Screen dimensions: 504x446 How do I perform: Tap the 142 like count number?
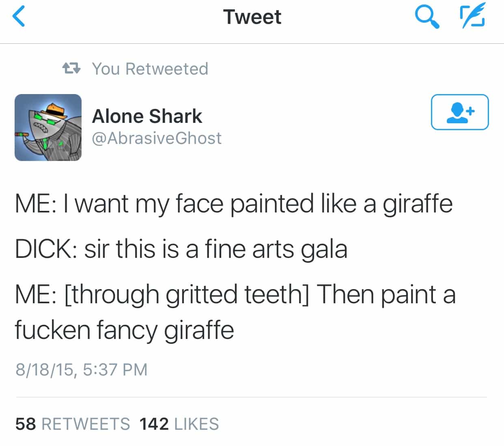click(x=154, y=424)
